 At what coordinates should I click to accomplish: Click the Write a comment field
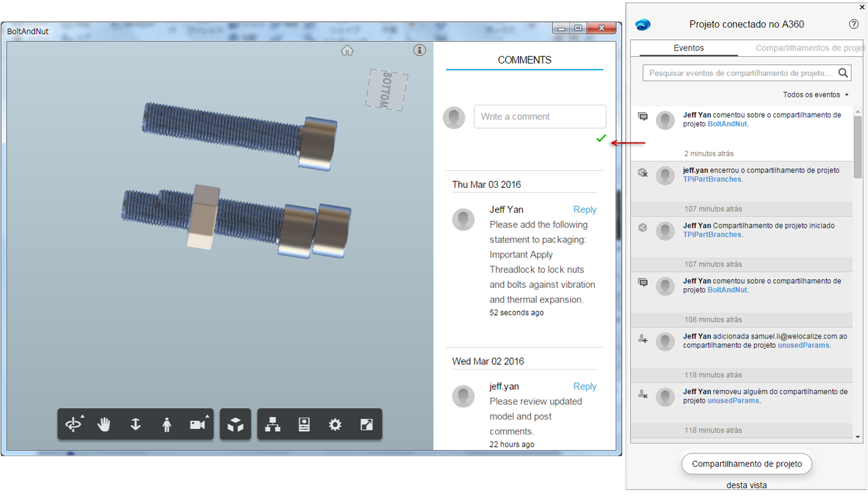pyautogui.click(x=540, y=116)
